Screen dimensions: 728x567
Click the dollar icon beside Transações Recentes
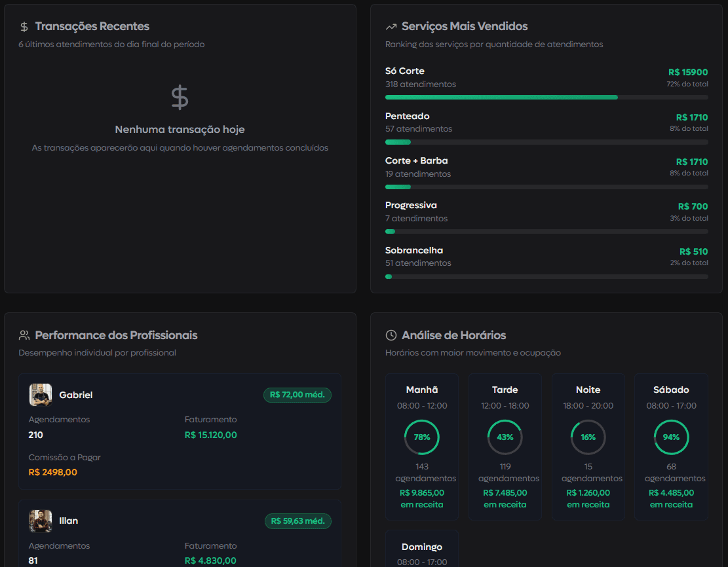click(x=24, y=27)
